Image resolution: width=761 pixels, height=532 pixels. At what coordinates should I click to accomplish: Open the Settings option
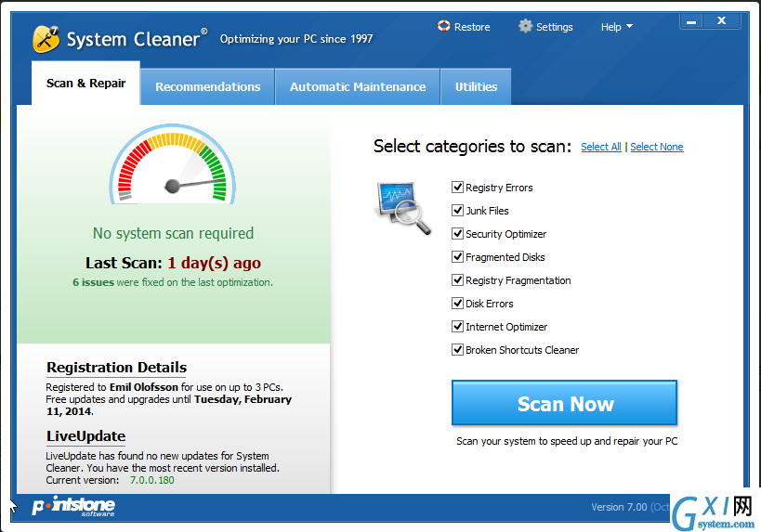pos(545,26)
